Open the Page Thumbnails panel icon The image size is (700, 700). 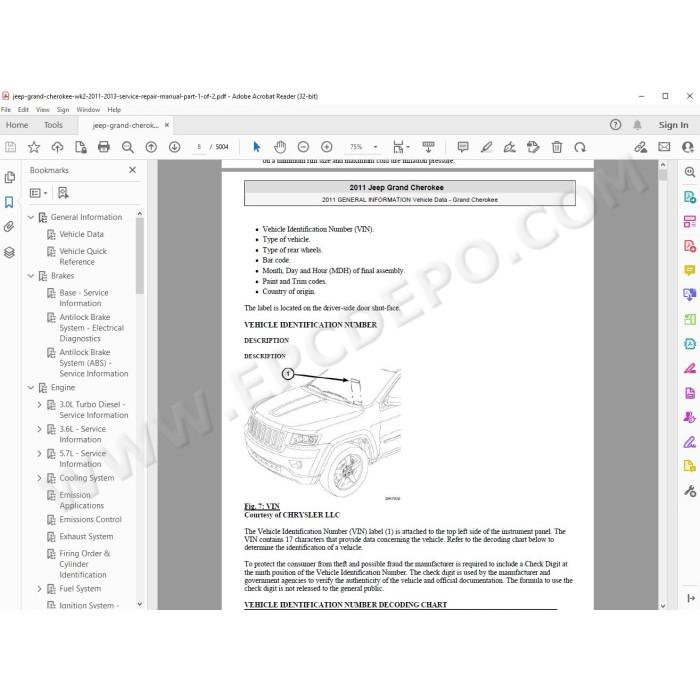click(9, 177)
